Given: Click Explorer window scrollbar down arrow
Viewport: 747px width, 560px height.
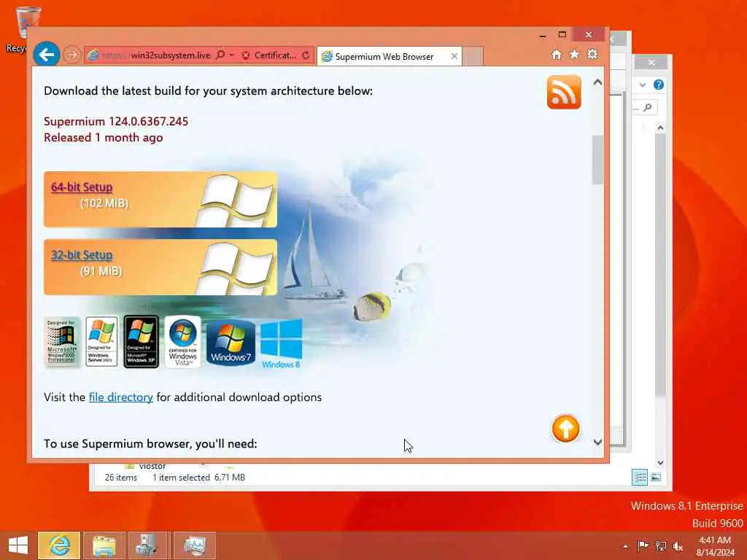Looking at the screenshot, I should [x=660, y=462].
